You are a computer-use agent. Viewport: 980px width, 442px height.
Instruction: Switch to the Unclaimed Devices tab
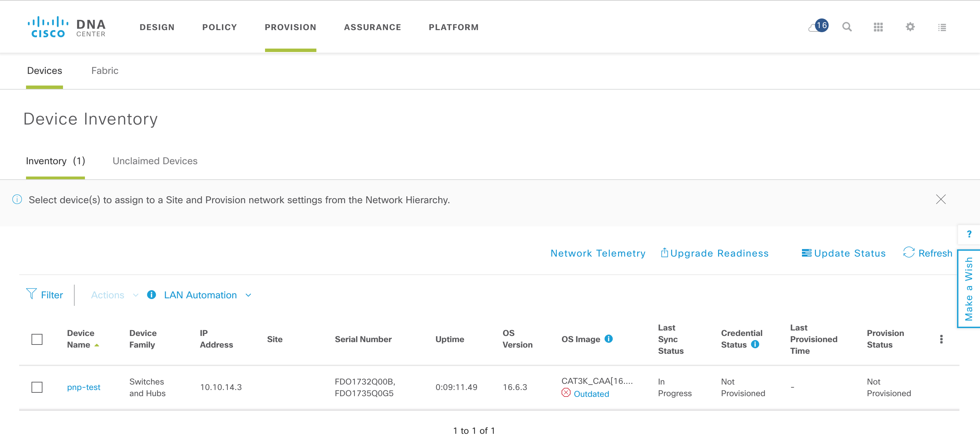coord(155,161)
